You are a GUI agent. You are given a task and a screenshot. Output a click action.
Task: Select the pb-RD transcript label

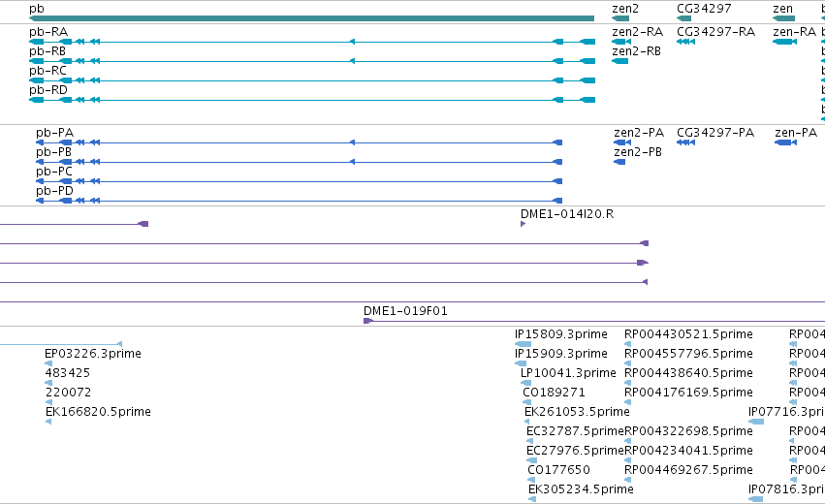pos(48,90)
